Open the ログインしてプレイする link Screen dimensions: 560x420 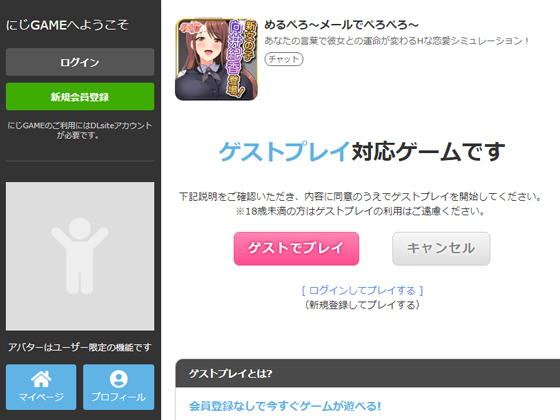click(362, 290)
